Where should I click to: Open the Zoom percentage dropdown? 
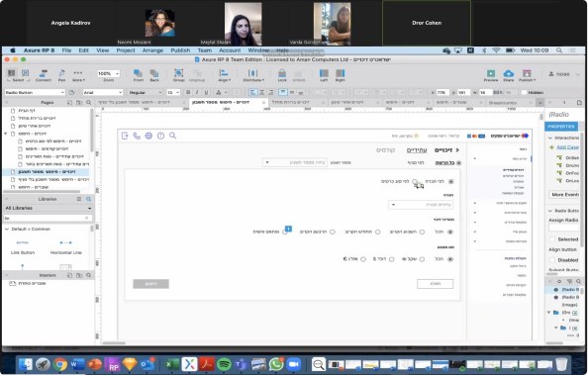pyautogui.click(x=108, y=73)
